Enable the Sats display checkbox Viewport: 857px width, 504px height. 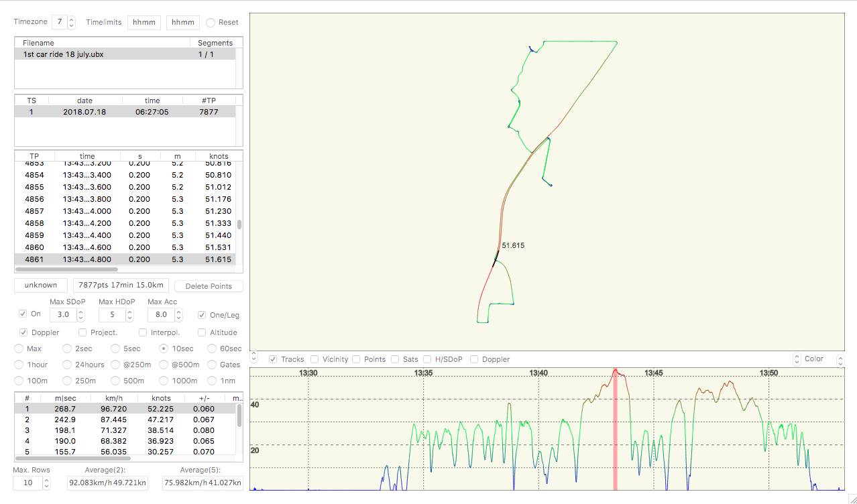click(x=396, y=359)
